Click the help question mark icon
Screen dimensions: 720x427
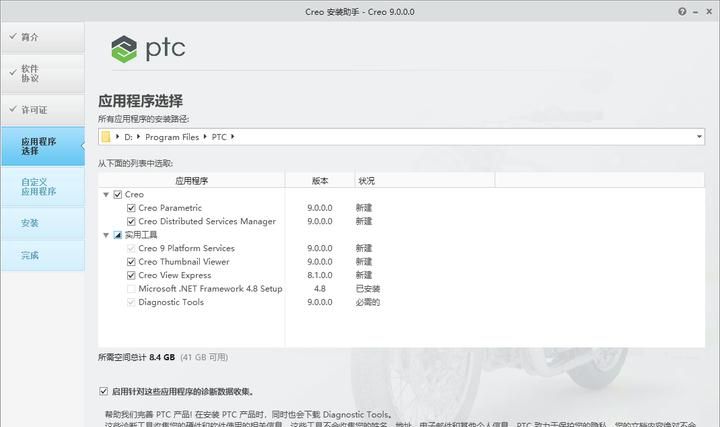682,12
